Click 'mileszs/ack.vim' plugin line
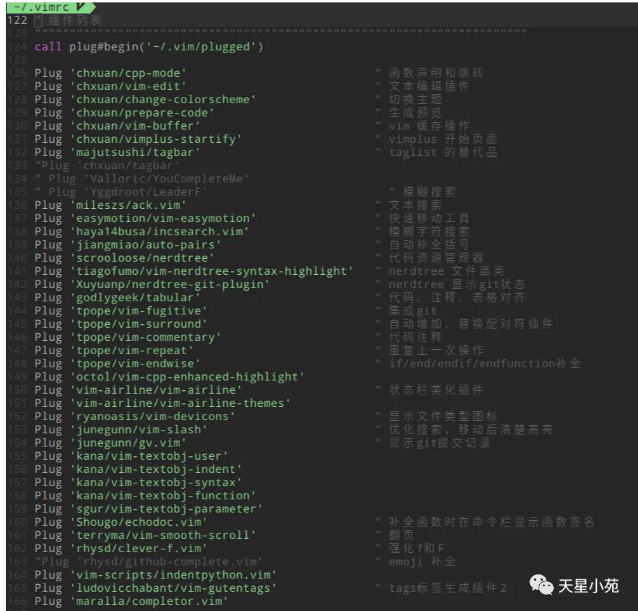Screen dimensions: 638x611 pyautogui.click(x=110, y=205)
